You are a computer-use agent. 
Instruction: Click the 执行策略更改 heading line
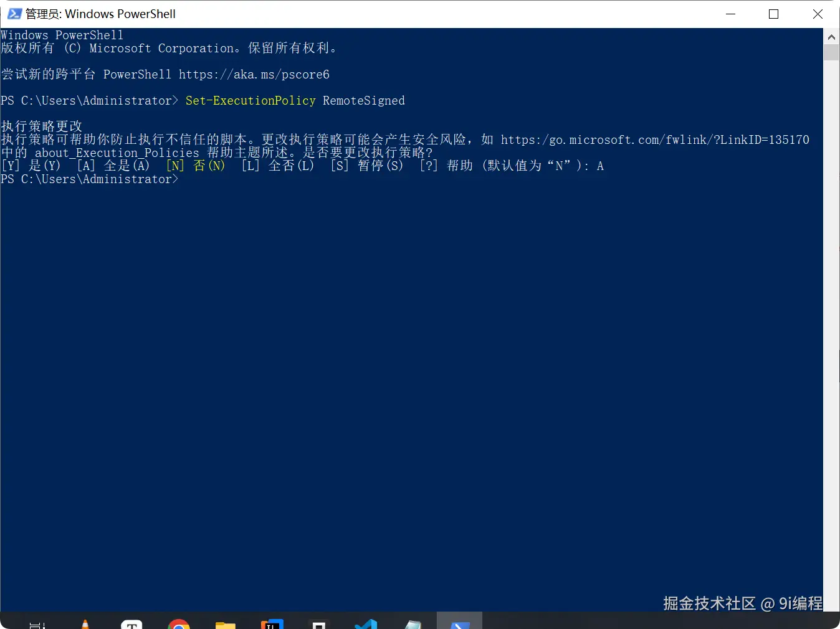(42, 126)
